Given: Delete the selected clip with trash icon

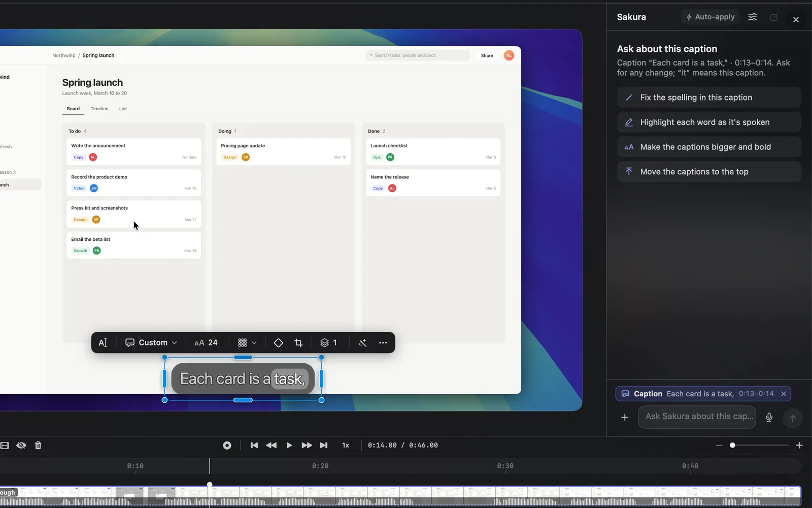Looking at the screenshot, I should click(x=38, y=446).
